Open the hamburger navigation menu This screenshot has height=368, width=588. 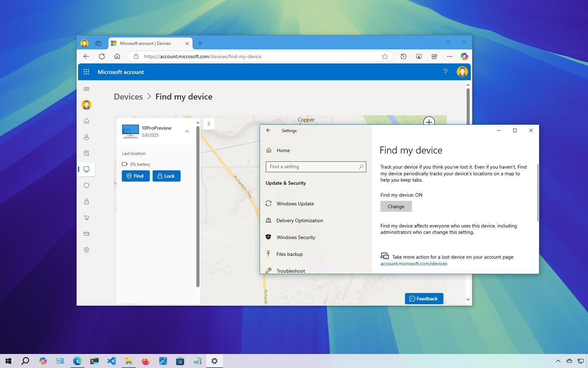coord(86,89)
